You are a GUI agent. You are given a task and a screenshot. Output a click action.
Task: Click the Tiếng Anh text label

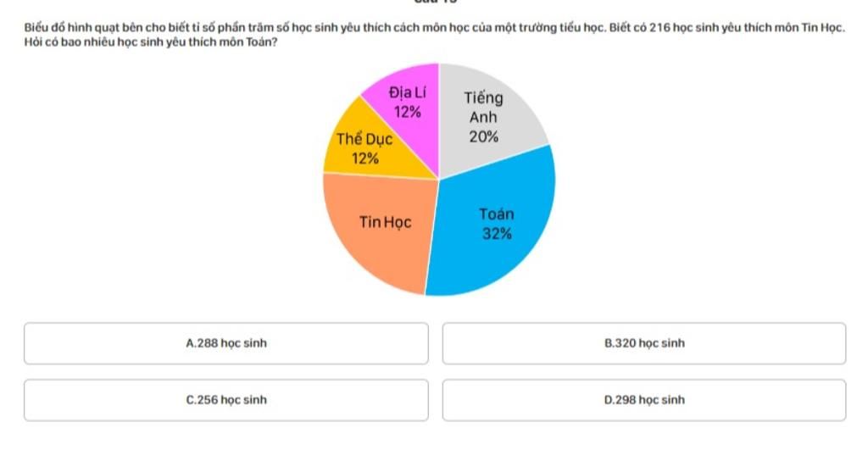483,108
